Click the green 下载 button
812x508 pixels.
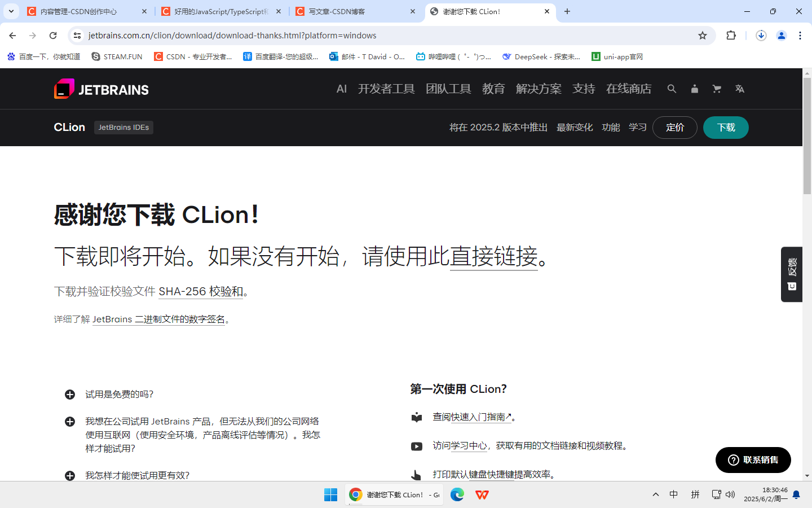[x=726, y=128]
